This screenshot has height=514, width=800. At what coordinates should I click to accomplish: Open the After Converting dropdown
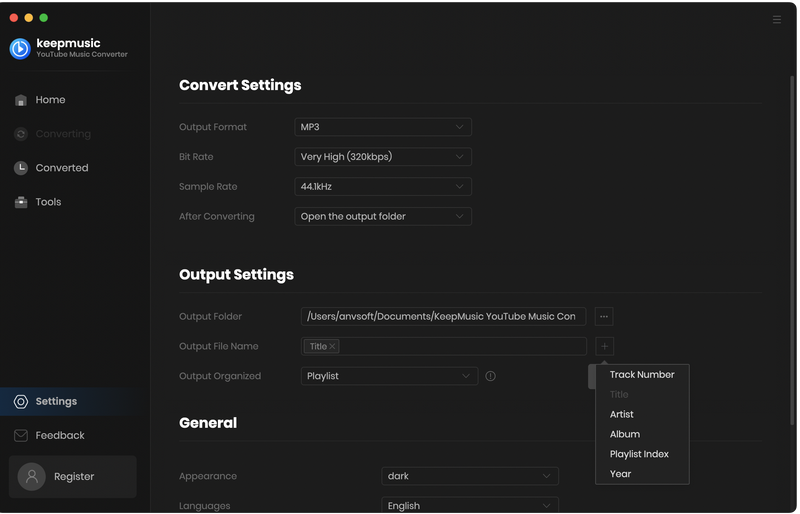383,216
